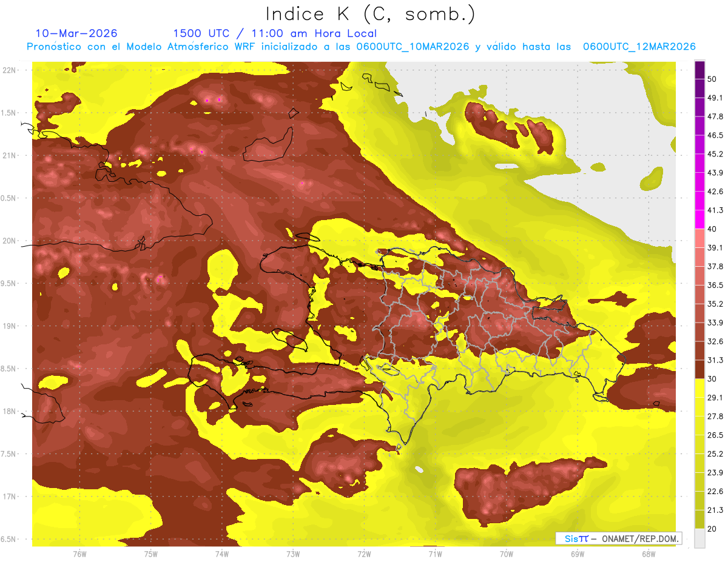Click the "19N" latitude label
Screen dimensions: 728x562
[10, 326]
